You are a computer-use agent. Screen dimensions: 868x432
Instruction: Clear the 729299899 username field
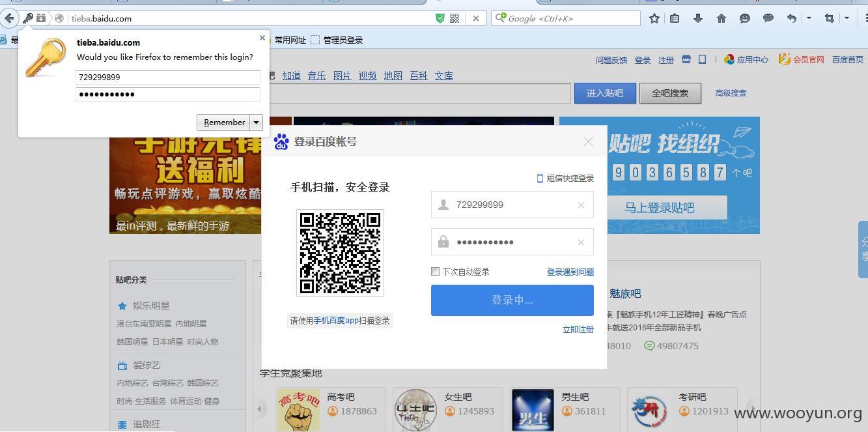[581, 205]
